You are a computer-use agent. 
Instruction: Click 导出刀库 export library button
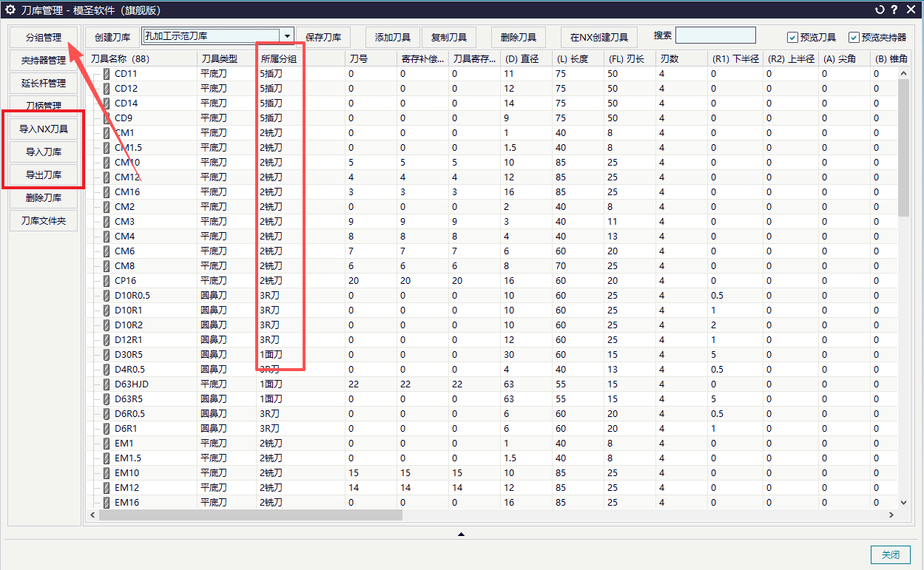(44, 175)
